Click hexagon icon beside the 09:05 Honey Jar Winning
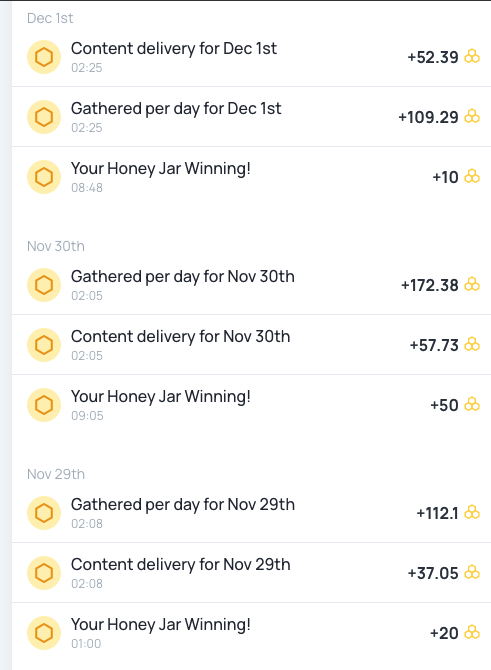 tap(44, 405)
